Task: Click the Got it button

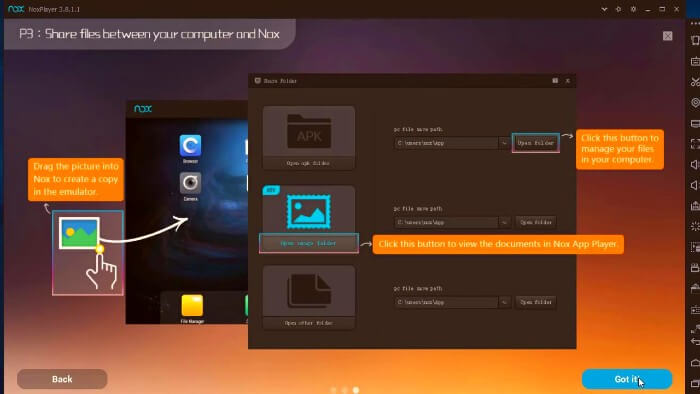Action: pos(627,379)
